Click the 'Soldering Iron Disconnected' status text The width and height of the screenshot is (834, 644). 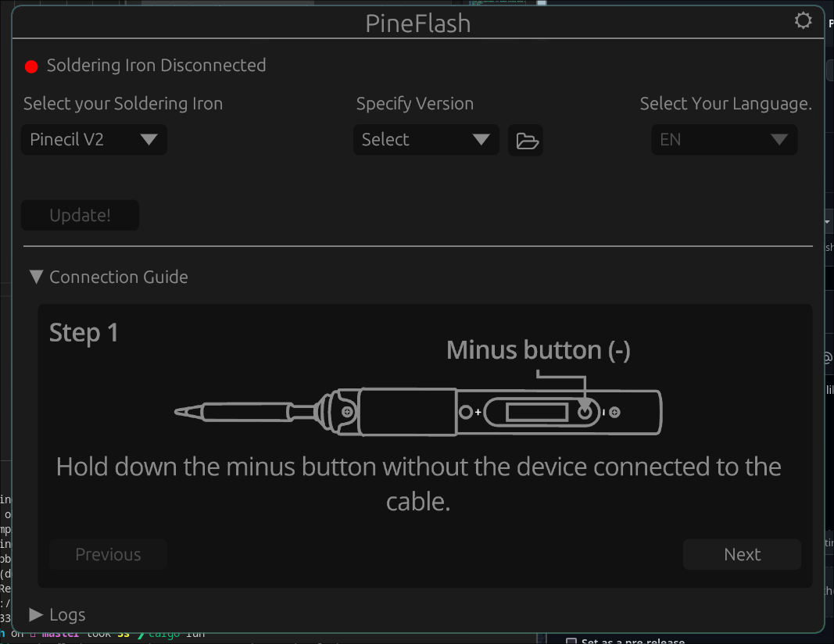point(156,66)
